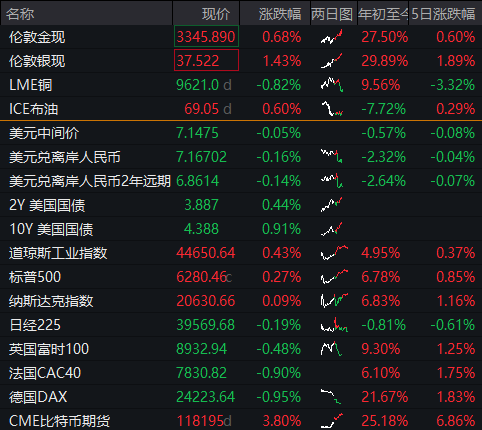The image size is (482, 430).
Task: Select the 伦敦银现 row name
Action: point(37,61)
